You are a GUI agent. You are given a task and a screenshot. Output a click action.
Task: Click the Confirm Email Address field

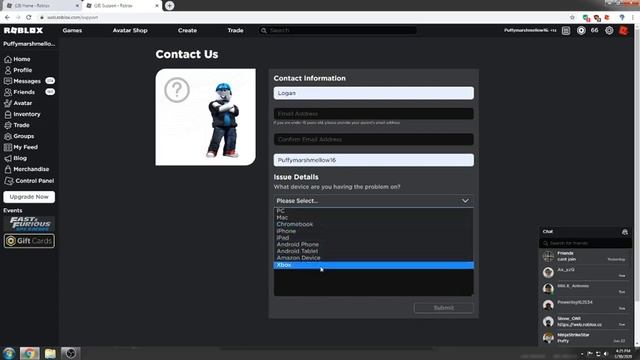point(373,140)
